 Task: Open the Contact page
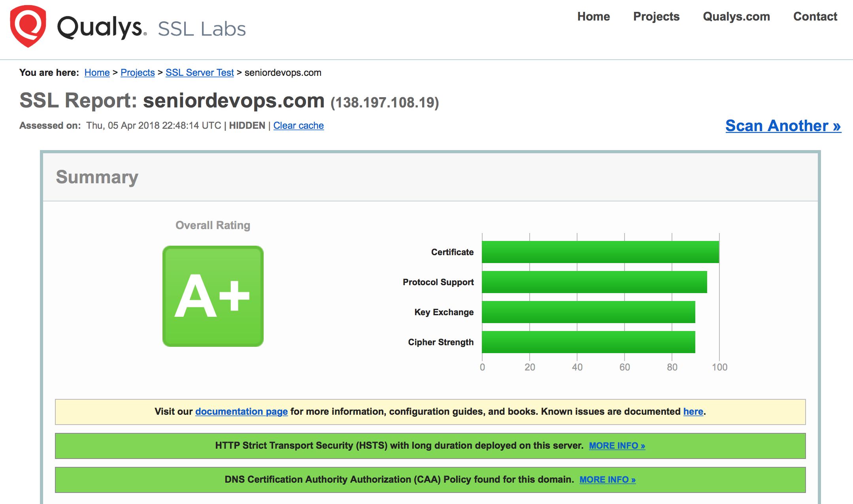[815, 17]
